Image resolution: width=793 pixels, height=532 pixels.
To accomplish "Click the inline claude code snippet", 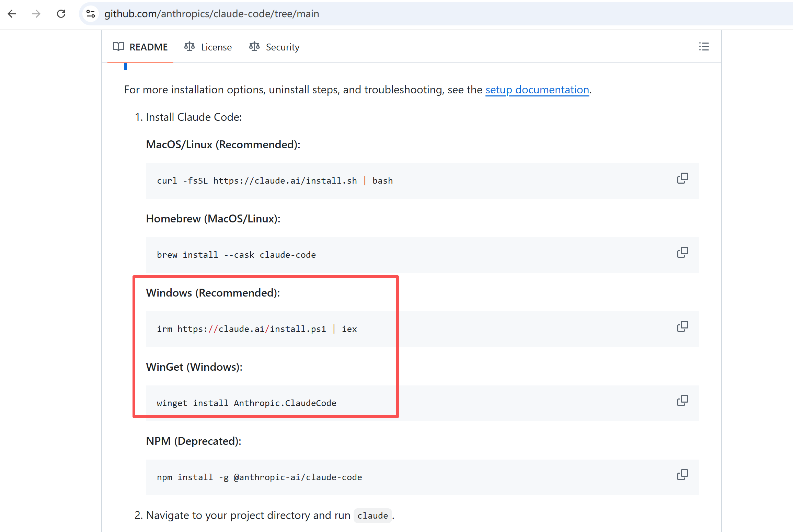I will point(373,516).
